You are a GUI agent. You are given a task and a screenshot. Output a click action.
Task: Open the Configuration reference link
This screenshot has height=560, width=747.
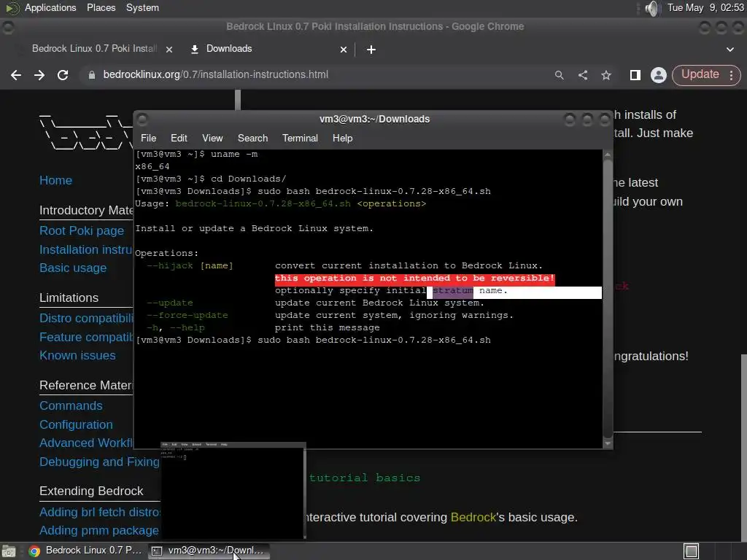(76, 425)
